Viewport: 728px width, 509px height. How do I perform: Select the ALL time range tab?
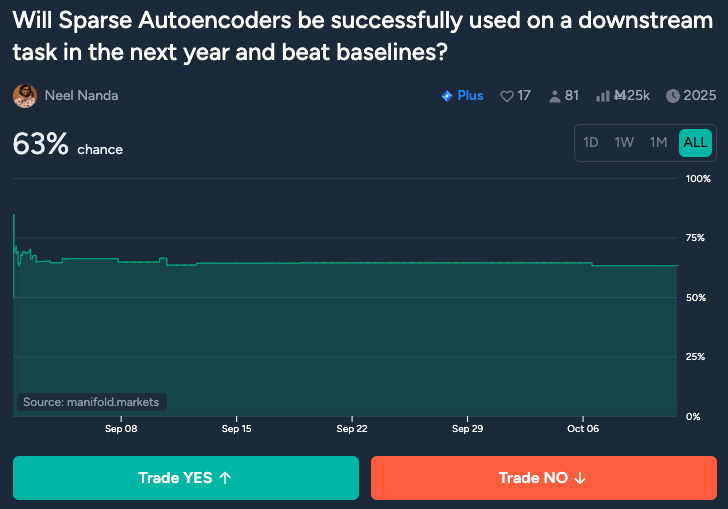[695, 142]
